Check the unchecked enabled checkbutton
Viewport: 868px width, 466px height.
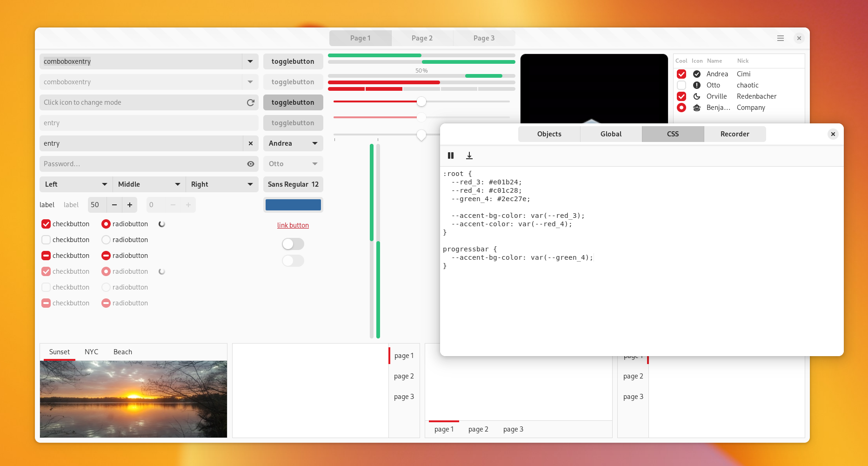point(46,240)
